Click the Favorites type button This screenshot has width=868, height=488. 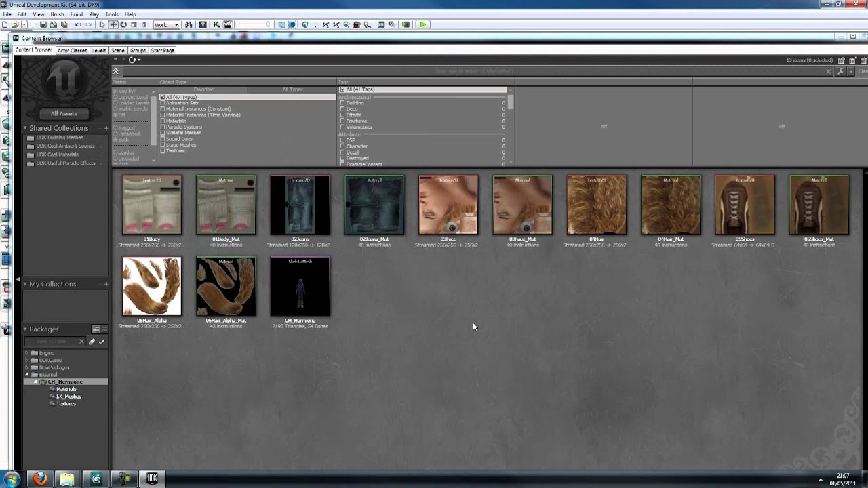pyautogui.click(x=203, y=89)
